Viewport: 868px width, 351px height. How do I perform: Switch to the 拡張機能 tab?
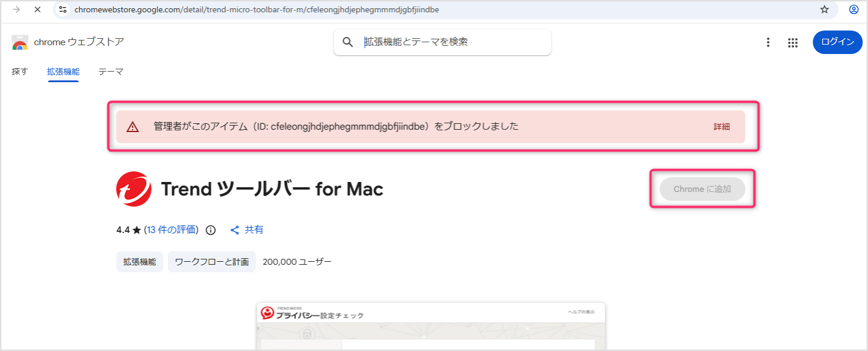pos(63,72)
